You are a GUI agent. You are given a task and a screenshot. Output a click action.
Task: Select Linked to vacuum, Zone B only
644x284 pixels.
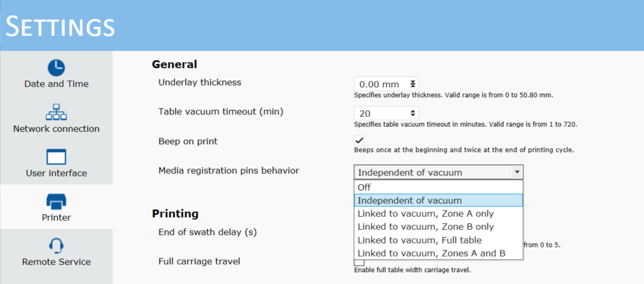coord(438,227)
